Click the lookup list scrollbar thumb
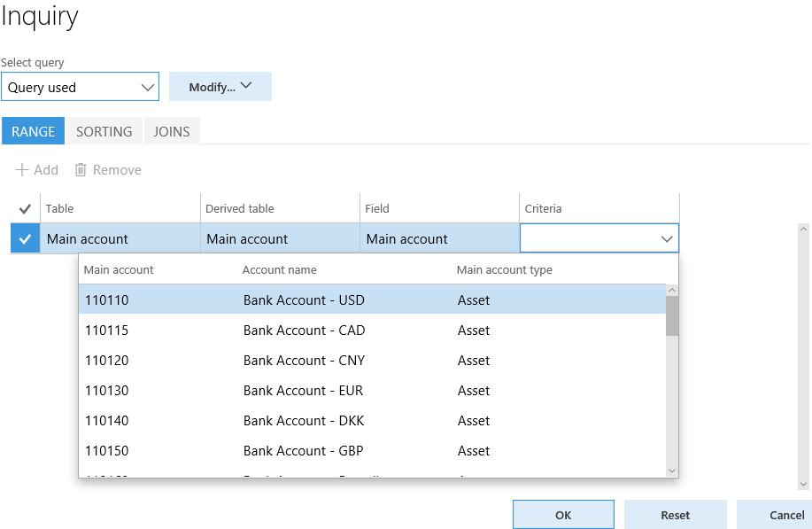Screen dimensions: 812x529 [x=672, y=315]
